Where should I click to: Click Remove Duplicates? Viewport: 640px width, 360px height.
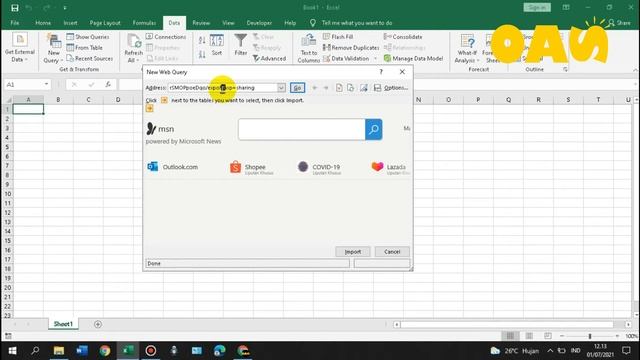coord(351,48)
